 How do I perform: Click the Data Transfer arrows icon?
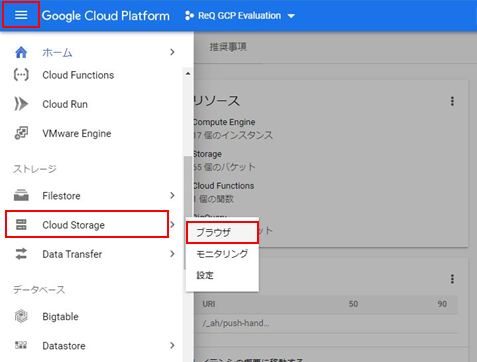tap(21, 254)
